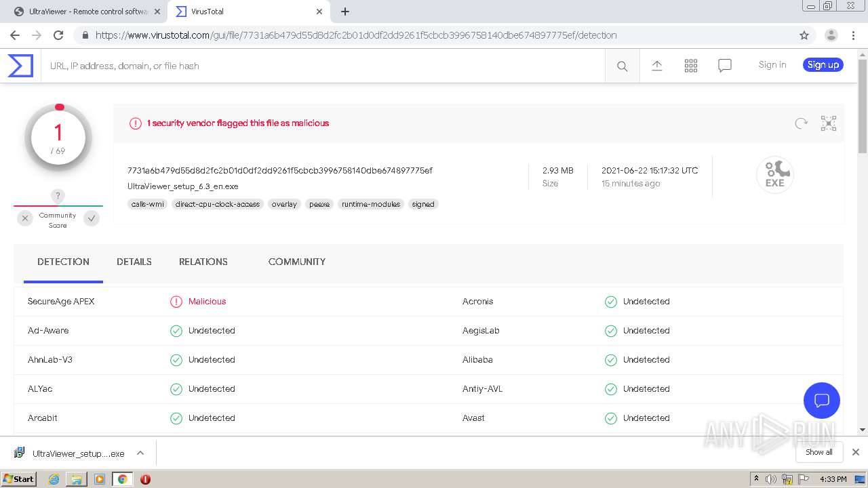Bookmark page with the star icon
The image size is (868, 488).
(804, 35)
